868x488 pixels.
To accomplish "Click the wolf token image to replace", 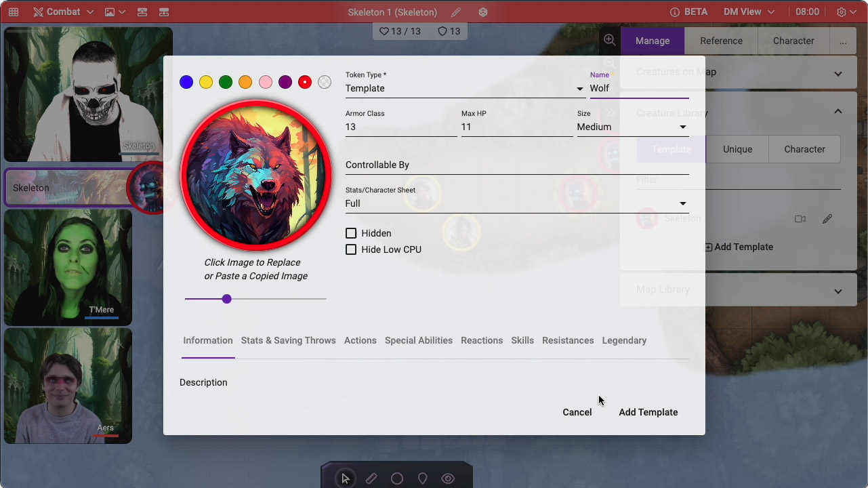I will tap(255, 175).
